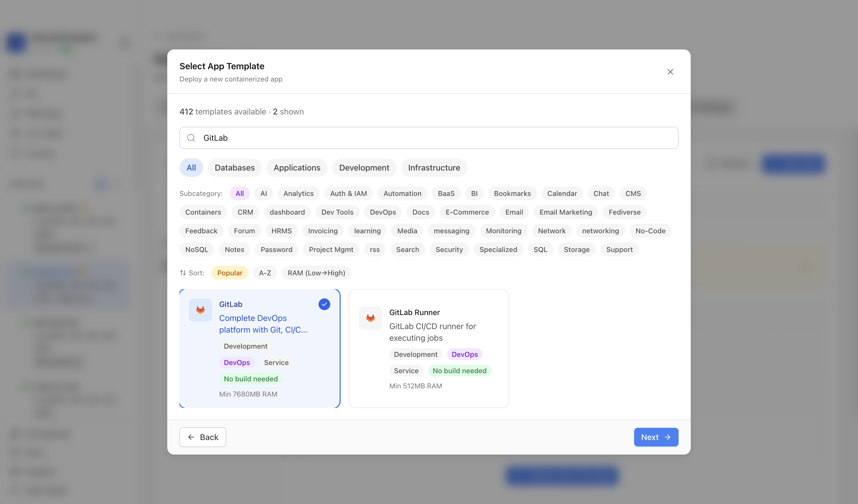This screenshot has height=504, width=858.
Task: Filter by Email subcategory
Action: [x=514, y=212]
